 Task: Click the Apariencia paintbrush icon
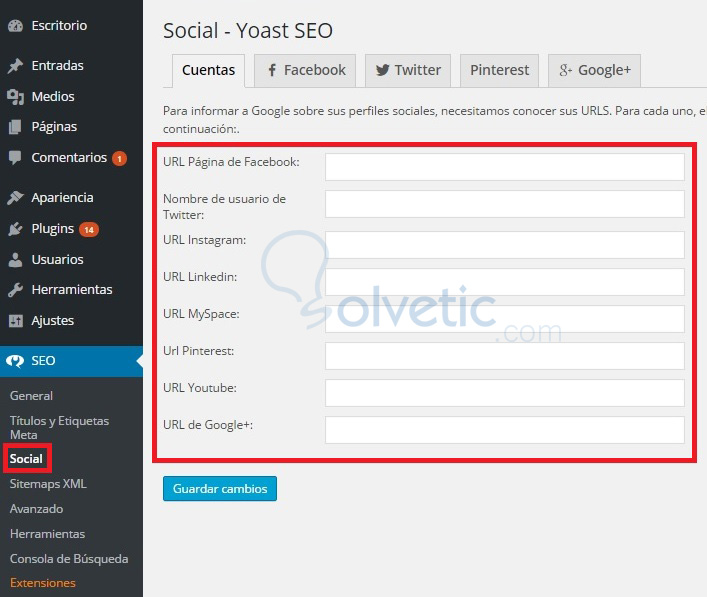click(x=15, y=197)
